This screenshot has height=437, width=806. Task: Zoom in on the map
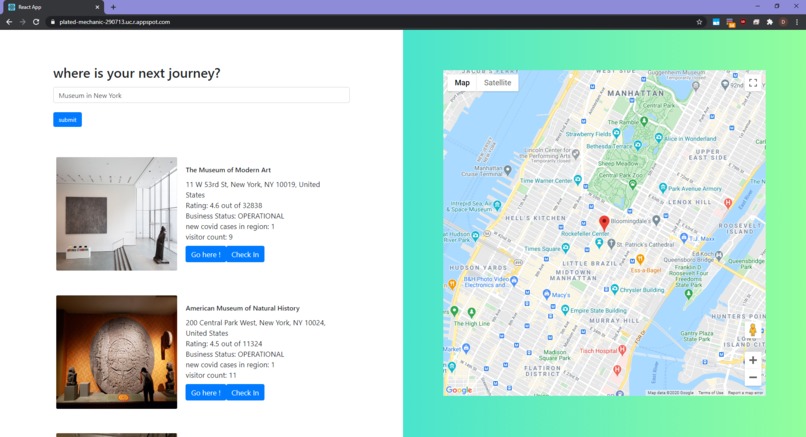coord(753,360)
